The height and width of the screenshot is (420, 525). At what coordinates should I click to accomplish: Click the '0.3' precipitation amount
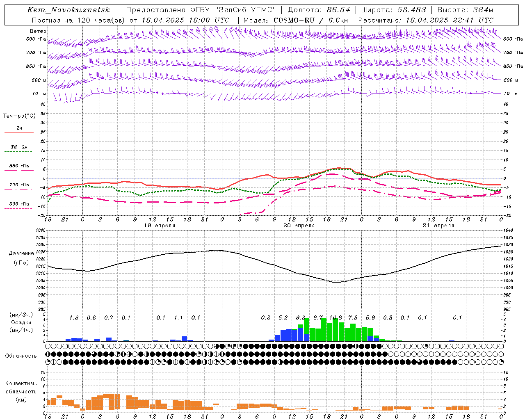coord(388,318)
